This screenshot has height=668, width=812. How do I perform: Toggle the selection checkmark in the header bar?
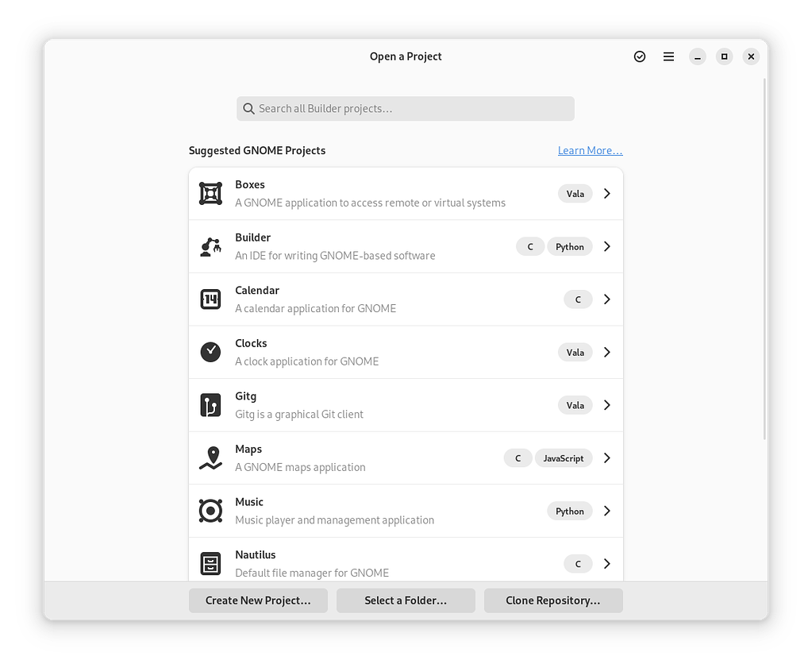[639, 56]
